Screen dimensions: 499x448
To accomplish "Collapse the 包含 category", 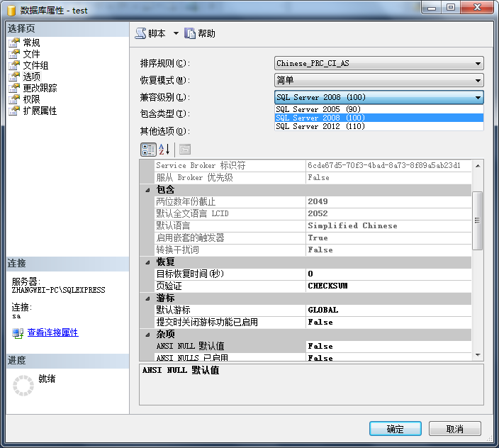I will click(x=147, y=190).
